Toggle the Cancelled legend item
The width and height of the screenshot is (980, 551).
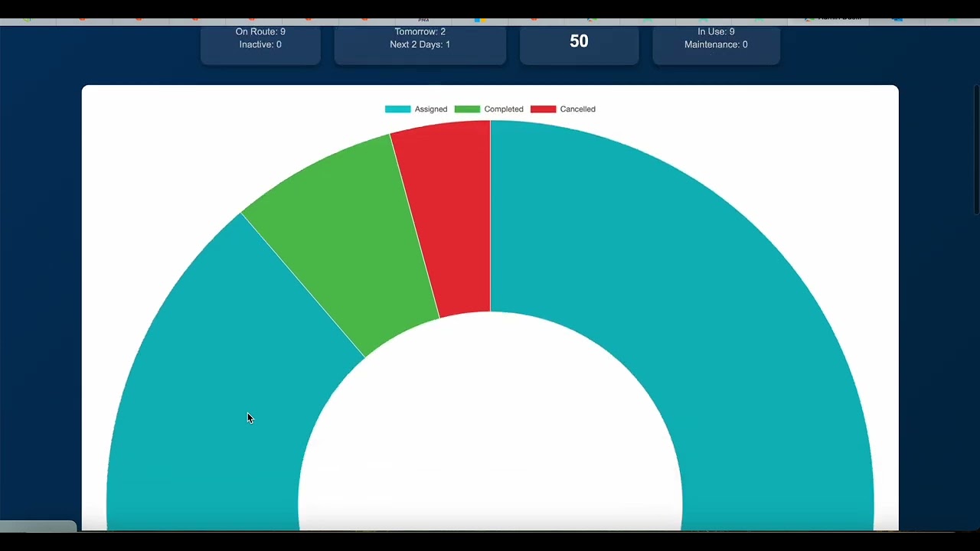pyautogui.click(x=563, y=109)
